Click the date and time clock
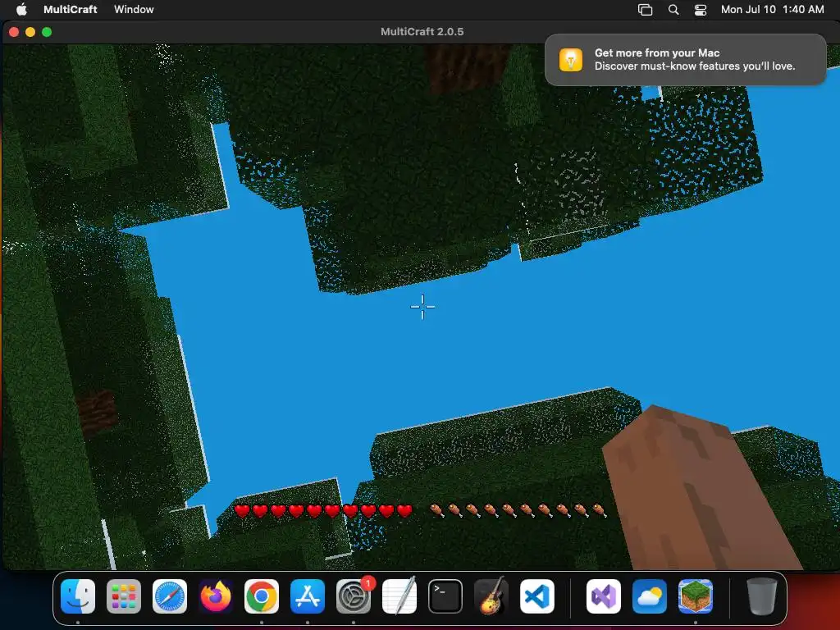840x630 pixels. pos(772,9)
